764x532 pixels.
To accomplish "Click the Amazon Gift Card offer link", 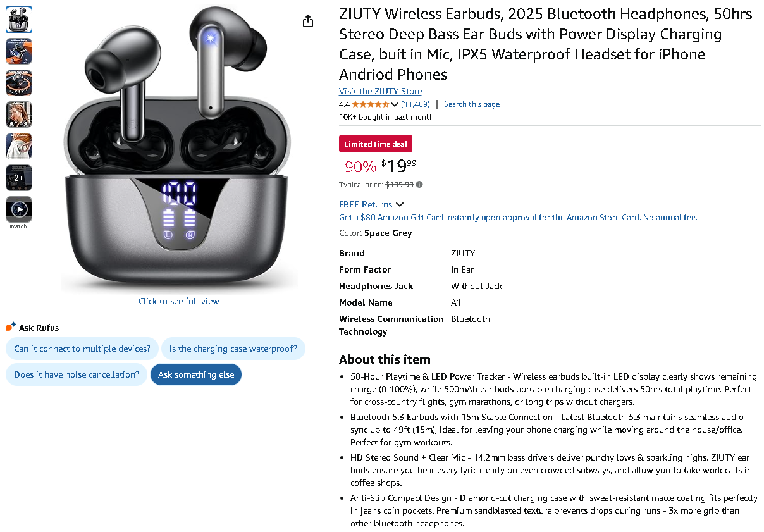I will coord(518,217).
